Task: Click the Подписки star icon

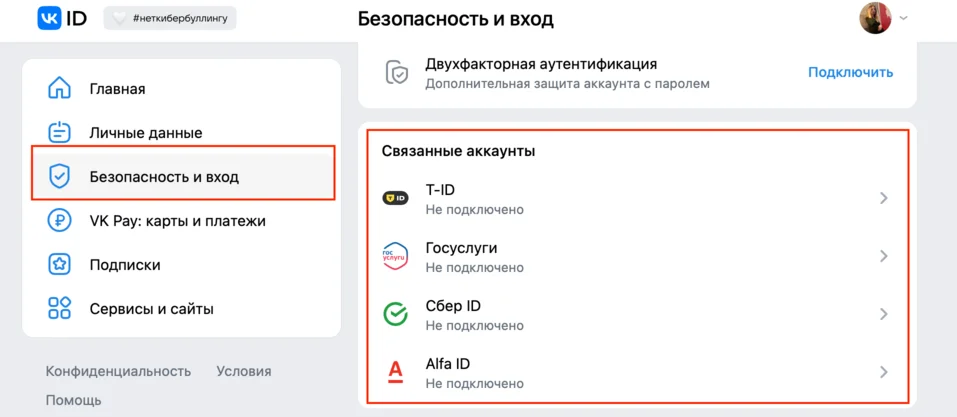Action: pyautogui.click(x=60, y=264)
